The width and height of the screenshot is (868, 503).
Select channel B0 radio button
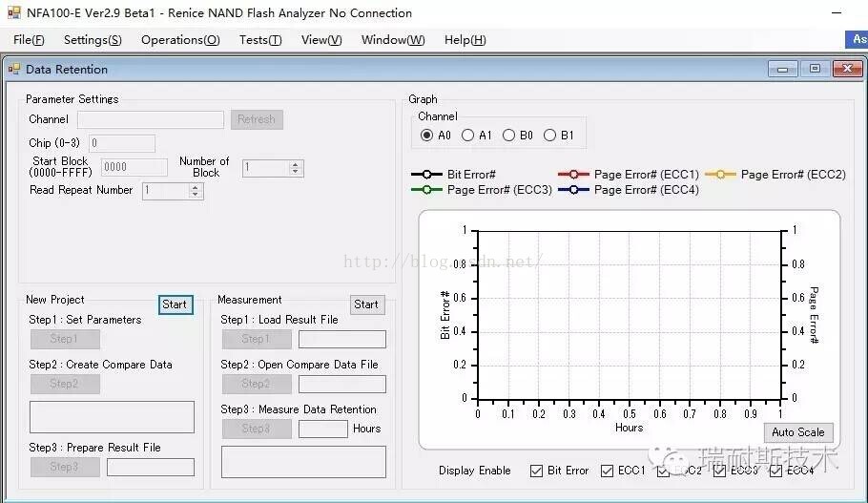[x=508, y=136]
